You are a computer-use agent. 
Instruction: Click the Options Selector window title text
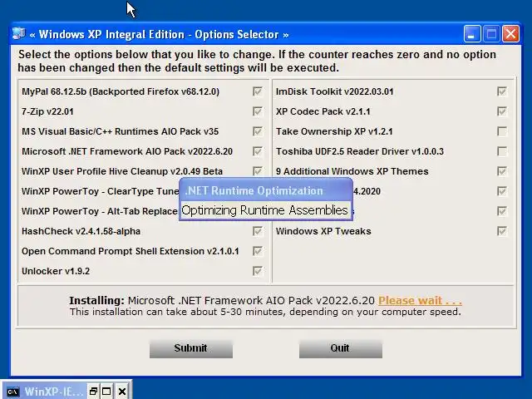(x=159, y=34)
